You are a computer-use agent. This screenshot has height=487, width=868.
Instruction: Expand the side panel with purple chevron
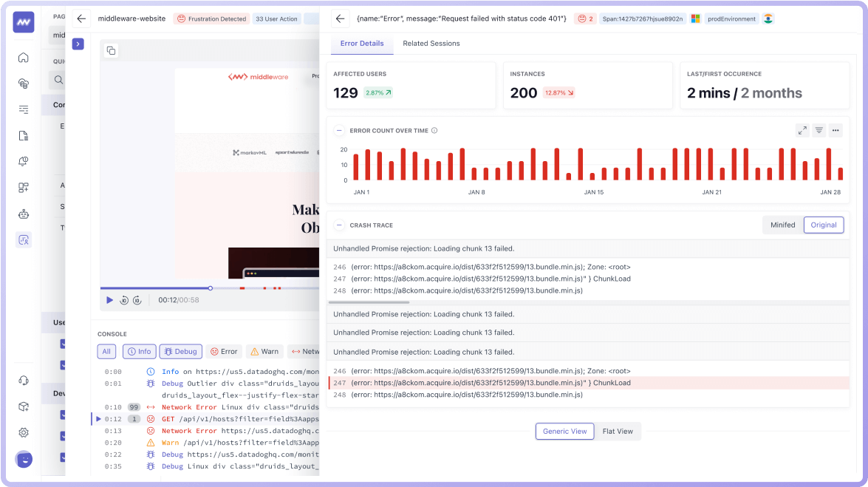coord(78,44)
